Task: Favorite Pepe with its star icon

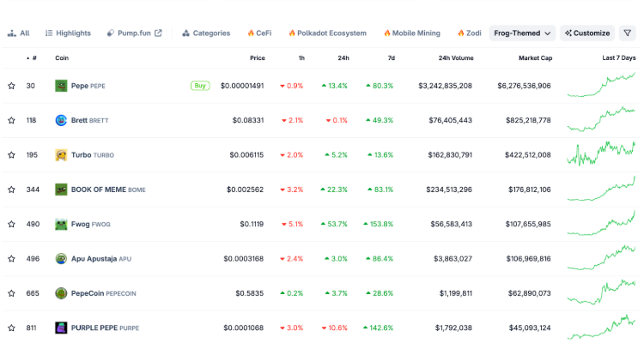Action: (x=11, y=86)
